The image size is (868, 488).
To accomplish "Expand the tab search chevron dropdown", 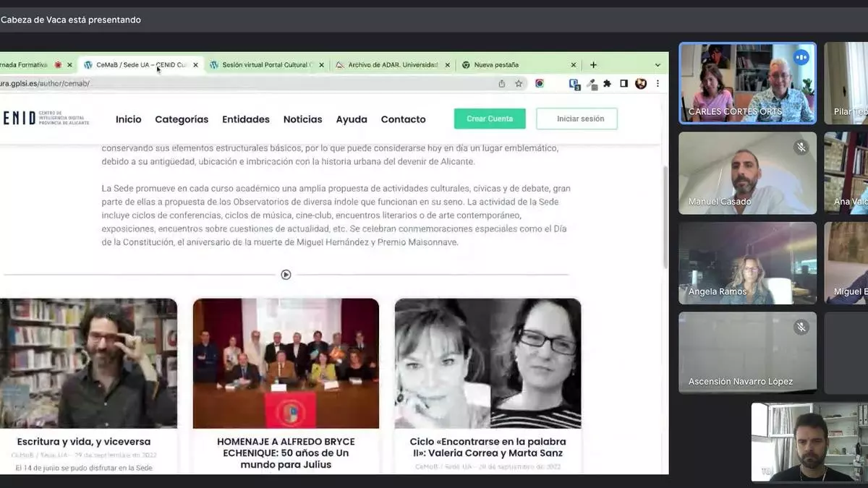I will (x=657, y=65).
